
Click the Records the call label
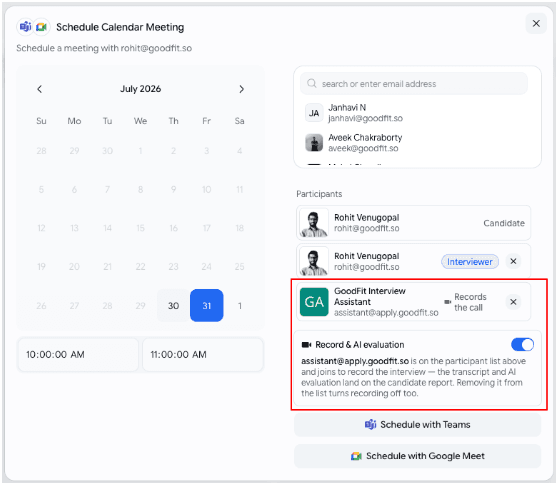470,302
